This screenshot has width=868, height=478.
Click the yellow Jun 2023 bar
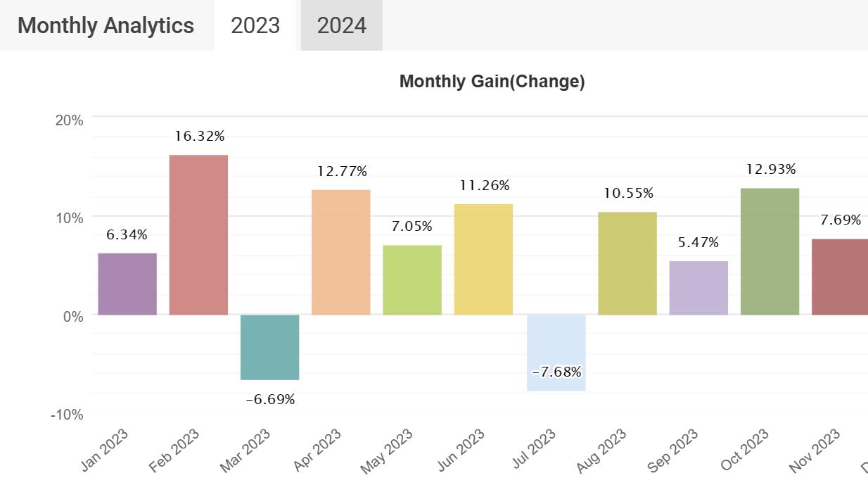click(483, 259)
